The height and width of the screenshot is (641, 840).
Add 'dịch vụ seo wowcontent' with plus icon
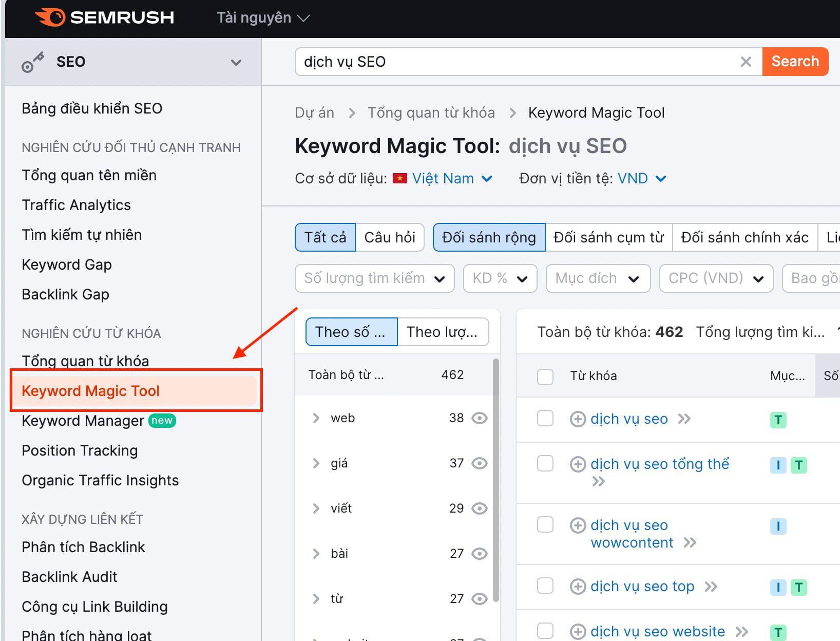(578, 525)
